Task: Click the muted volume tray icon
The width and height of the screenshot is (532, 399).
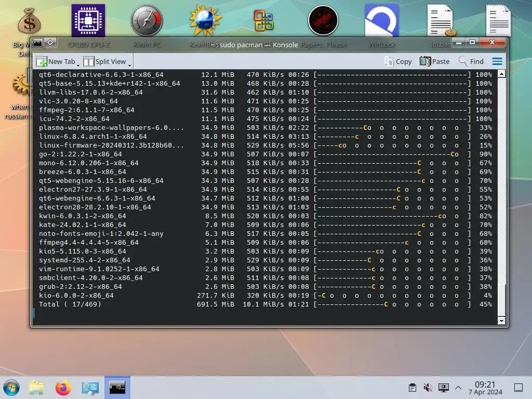Action: coord(428,388)
